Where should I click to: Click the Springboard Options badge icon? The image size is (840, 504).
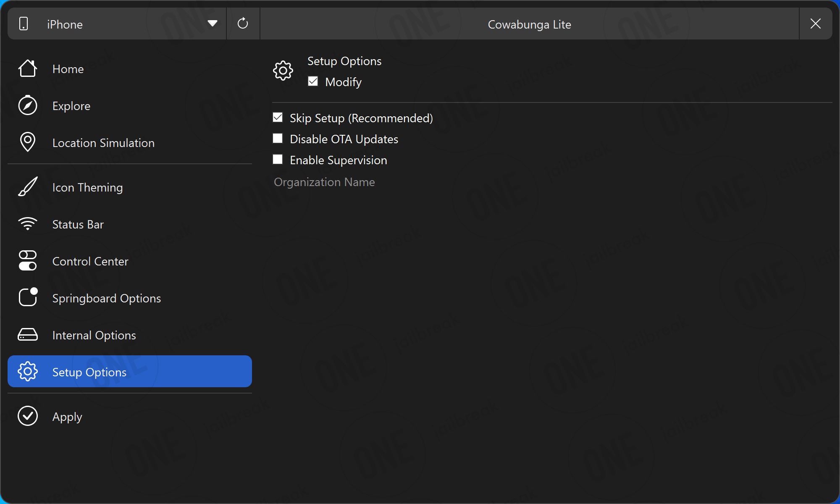[x=28, y=297]
